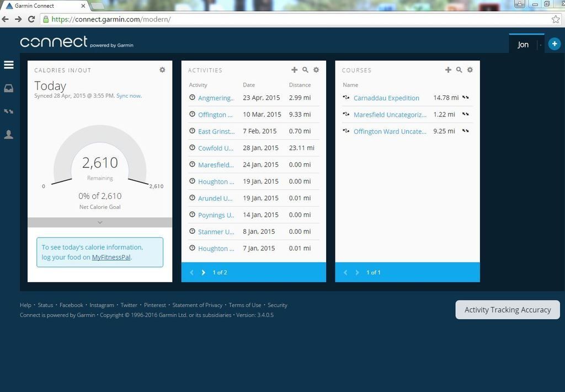565x392 pixels.
Task: Open the MyFitnessPal link
Action: pyautogui.click(x=111, y=257)
